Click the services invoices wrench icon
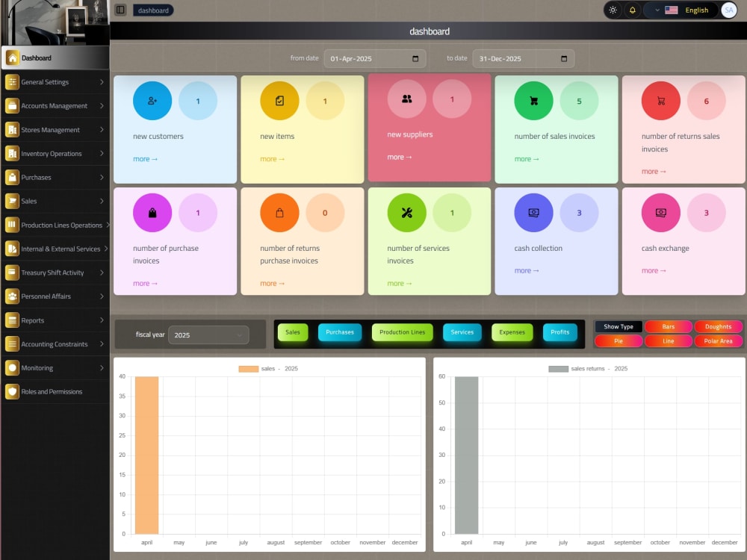 click(x=407, y=213)
